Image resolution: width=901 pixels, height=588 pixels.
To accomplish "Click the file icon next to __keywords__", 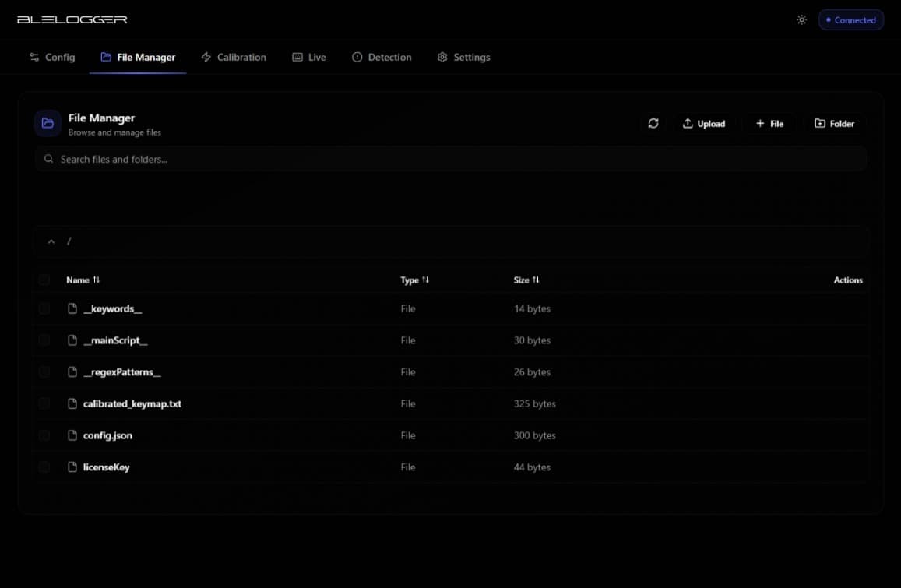I will (72, 308).
